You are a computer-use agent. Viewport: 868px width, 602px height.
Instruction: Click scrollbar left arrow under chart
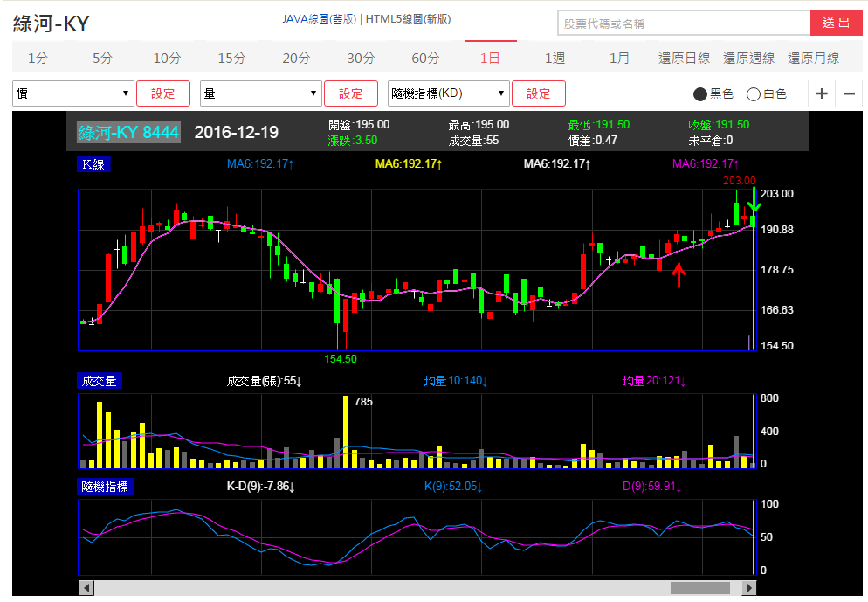tap(86, 587)
